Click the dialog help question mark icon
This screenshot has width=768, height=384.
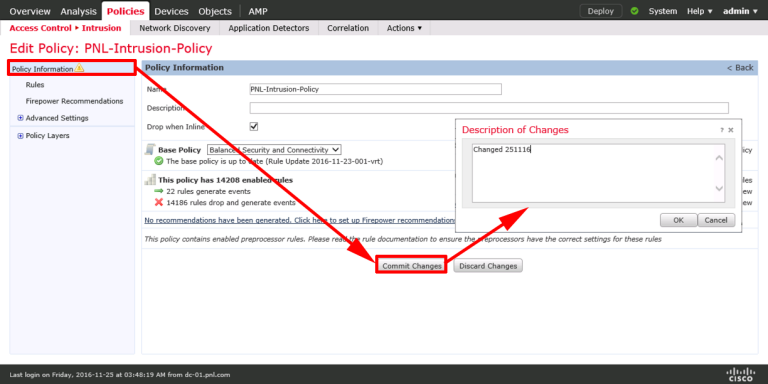point(721,130)
